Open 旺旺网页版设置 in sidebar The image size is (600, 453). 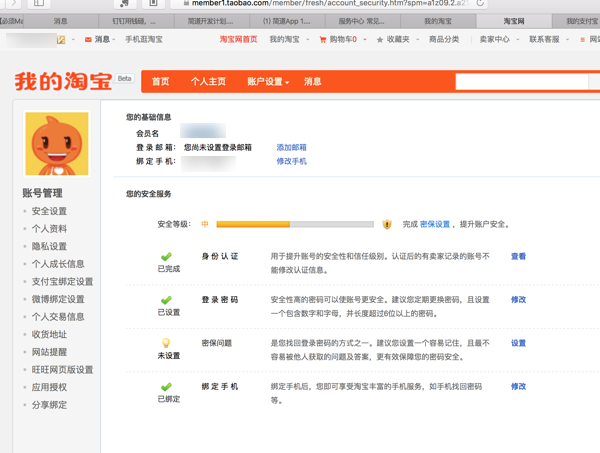[63, 370]
